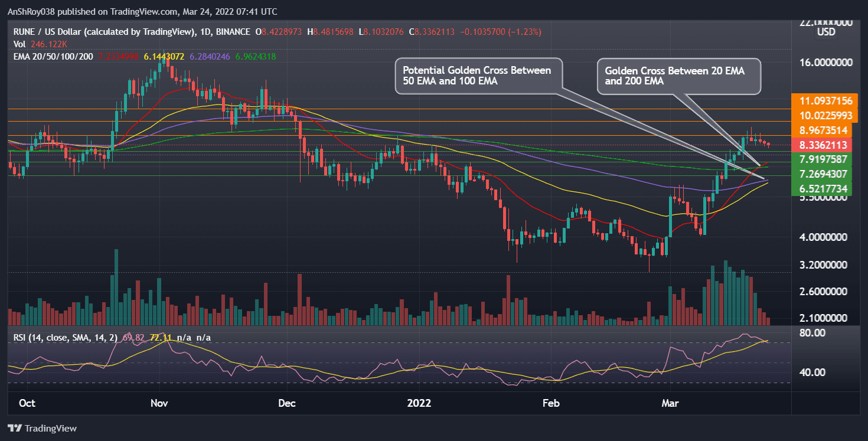Image resolution: width=868 pixels, height=441 pixels.
Task: Select the orange 11.0937156 price label
Action: tap(826, 101)
